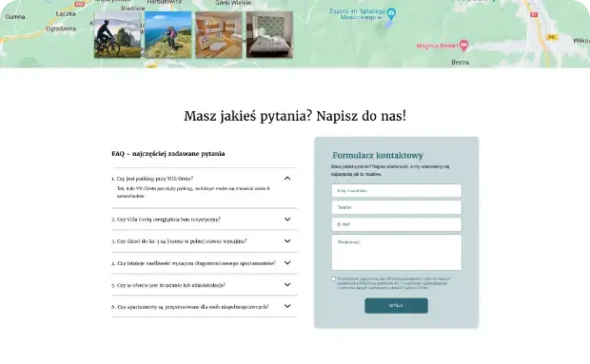
Task: Tick the privacy policy consent checkbox
Action: (x=333, y=279)
